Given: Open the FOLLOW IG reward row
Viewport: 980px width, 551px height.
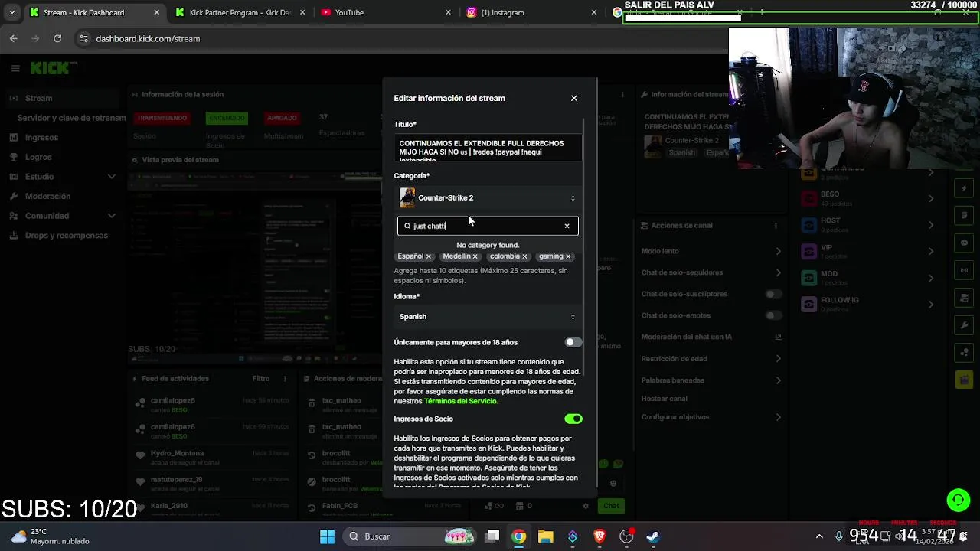Looking at the screenshot, I should tap(867, 304).
